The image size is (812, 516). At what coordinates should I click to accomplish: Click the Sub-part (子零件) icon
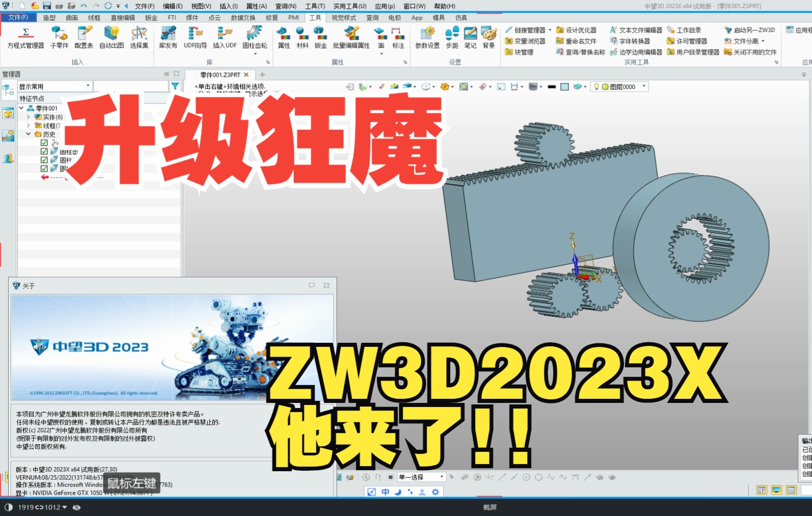point(59,38)
